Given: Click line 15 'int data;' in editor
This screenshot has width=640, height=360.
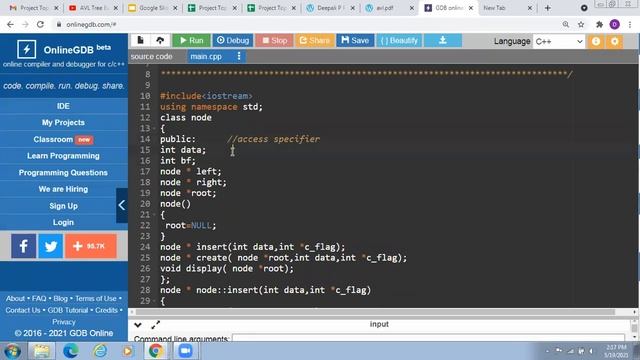Looking at the screenshot, I should pyautogui.click(x=183, y=150).
